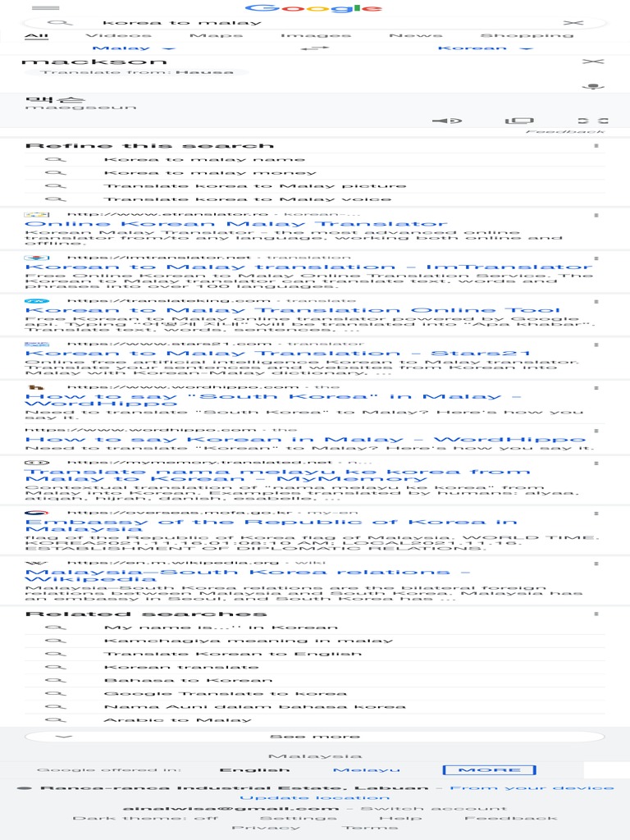630x840 pixels.
Task: Open options menu for Related searches
Action: [x=596, y=614]
